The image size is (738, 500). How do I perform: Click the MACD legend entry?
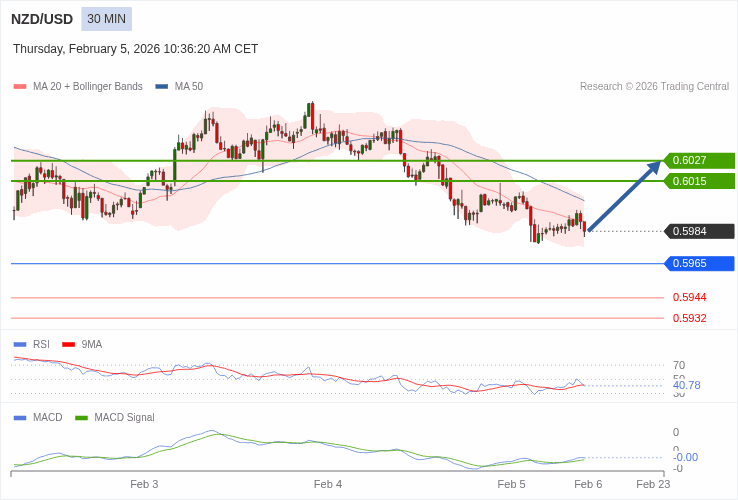click(47, 417)
